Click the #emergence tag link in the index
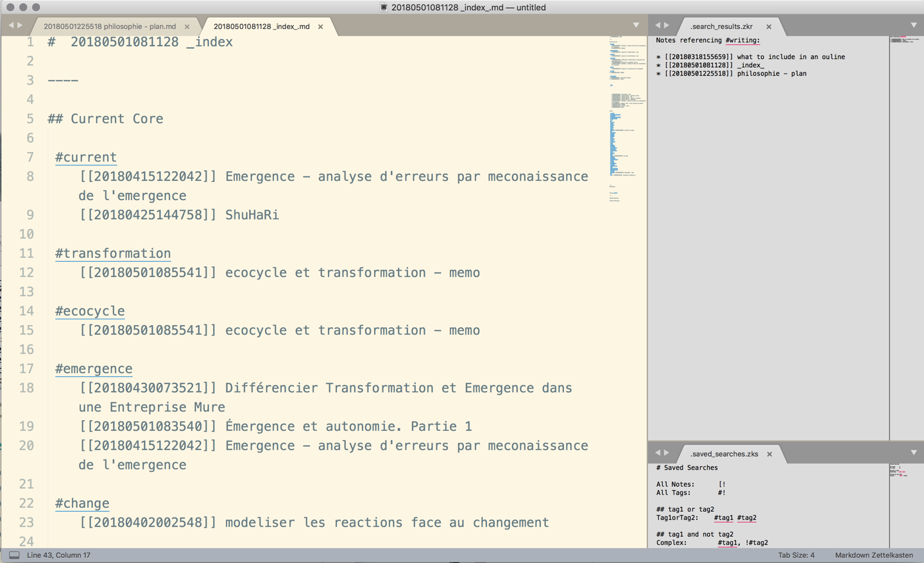The width and height of the screenshot is (924, 563). (x=93, y=368)
